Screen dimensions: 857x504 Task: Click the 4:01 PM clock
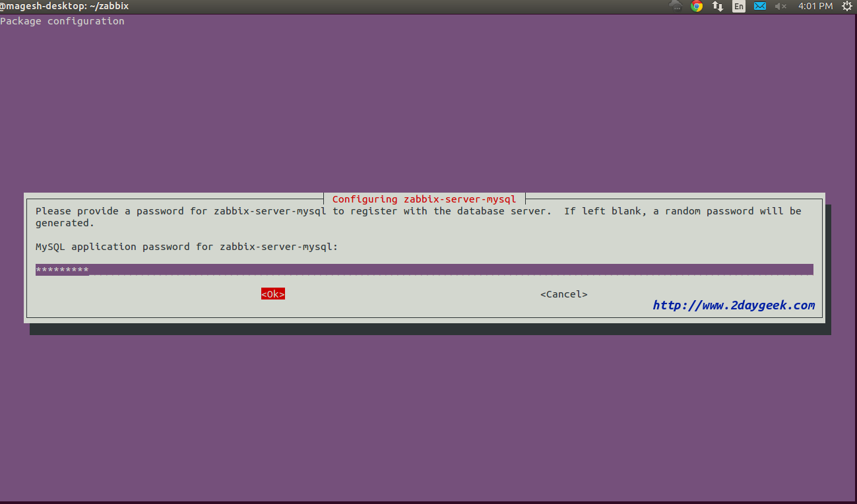pos(815,6)
